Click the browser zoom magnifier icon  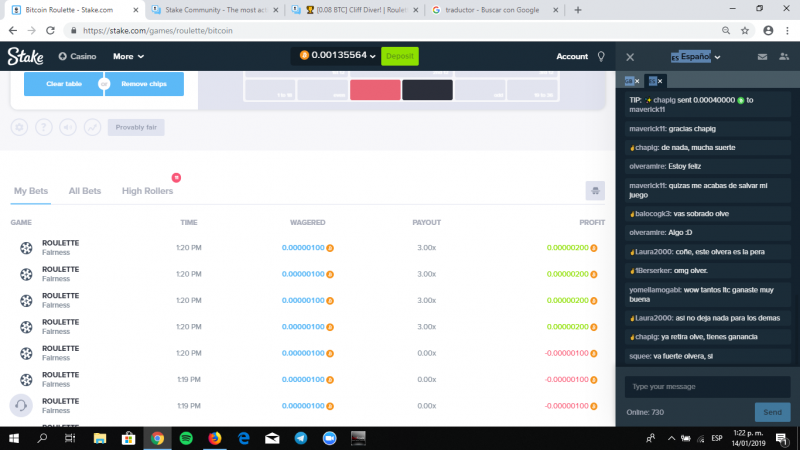(726, 31)
